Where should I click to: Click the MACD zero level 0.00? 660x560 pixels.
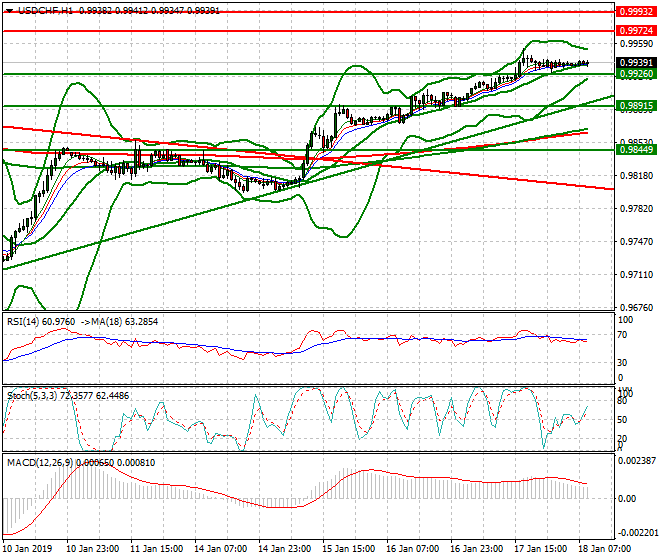(x=627, y=499)
